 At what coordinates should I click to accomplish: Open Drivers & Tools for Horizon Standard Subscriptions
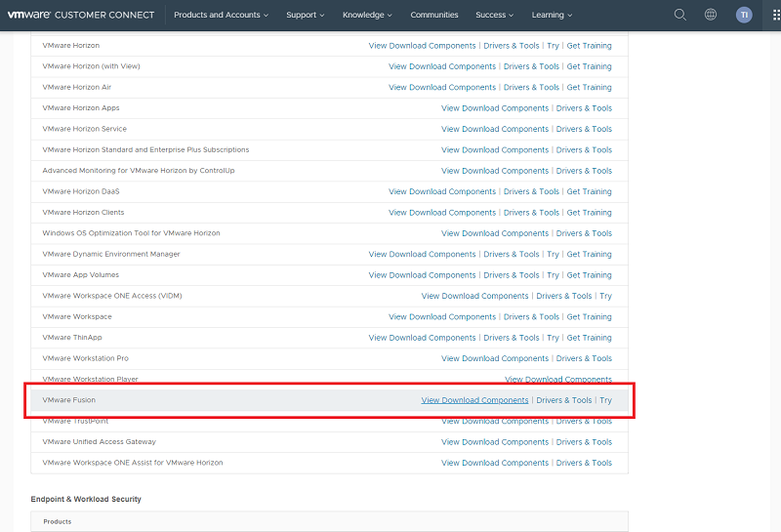click(584, 150)
